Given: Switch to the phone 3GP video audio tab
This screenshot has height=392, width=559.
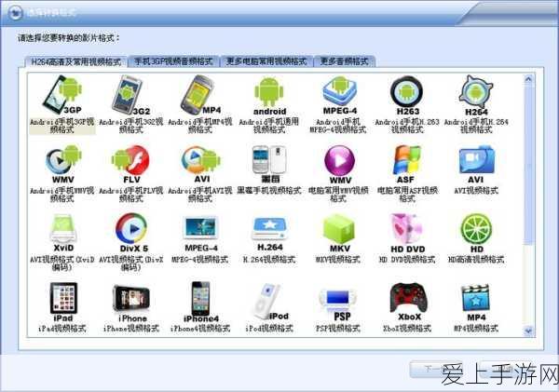Looking at the screenshot, I should 173,61.
